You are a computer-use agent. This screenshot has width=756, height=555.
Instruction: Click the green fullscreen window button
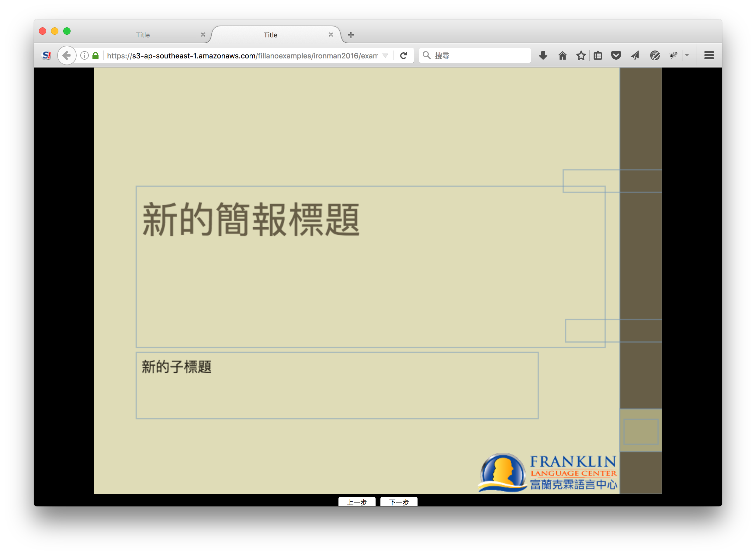point(67,31)
